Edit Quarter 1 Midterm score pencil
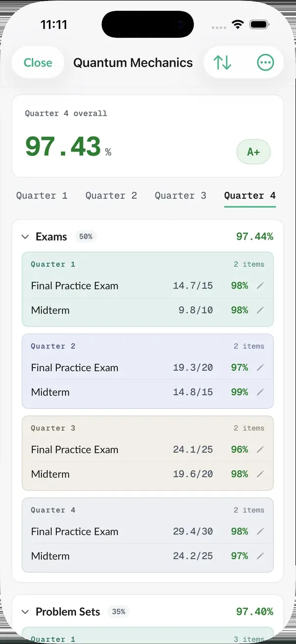Screen dimensions: 296x644 (260, 310)
